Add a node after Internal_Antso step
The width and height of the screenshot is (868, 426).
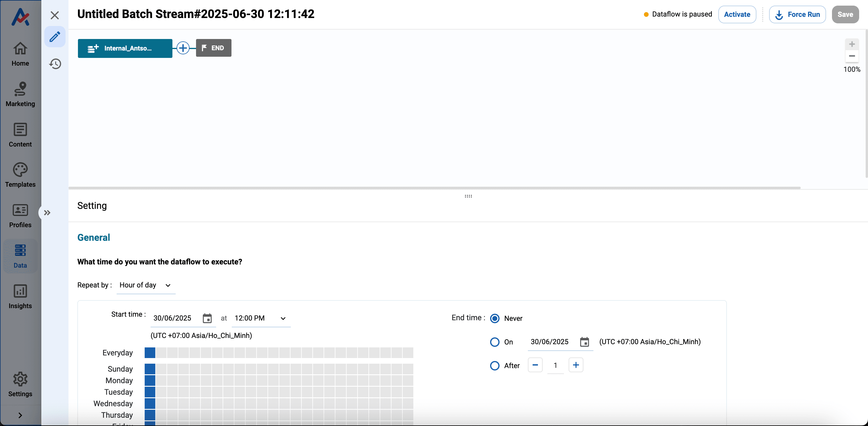coord(183,48)
